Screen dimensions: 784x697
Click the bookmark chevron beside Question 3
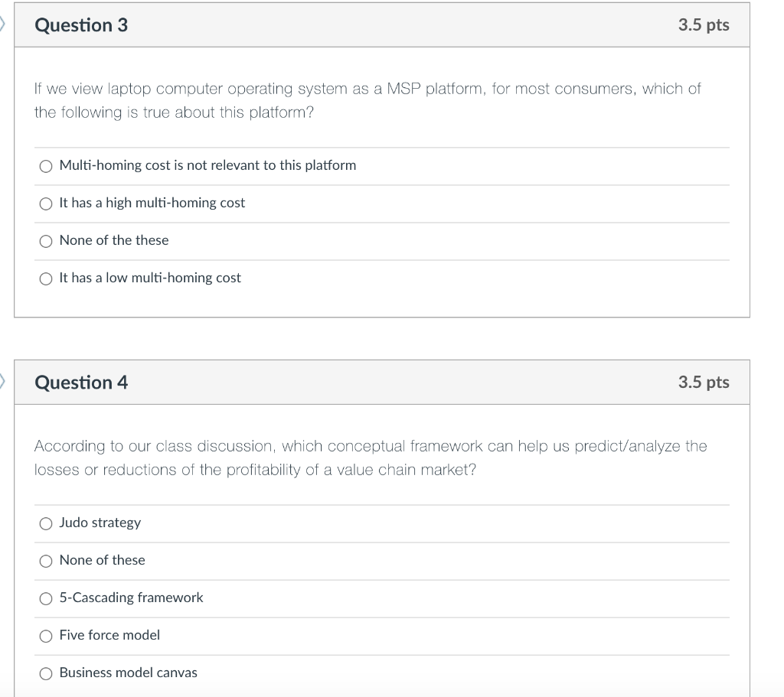click(4, 24)
